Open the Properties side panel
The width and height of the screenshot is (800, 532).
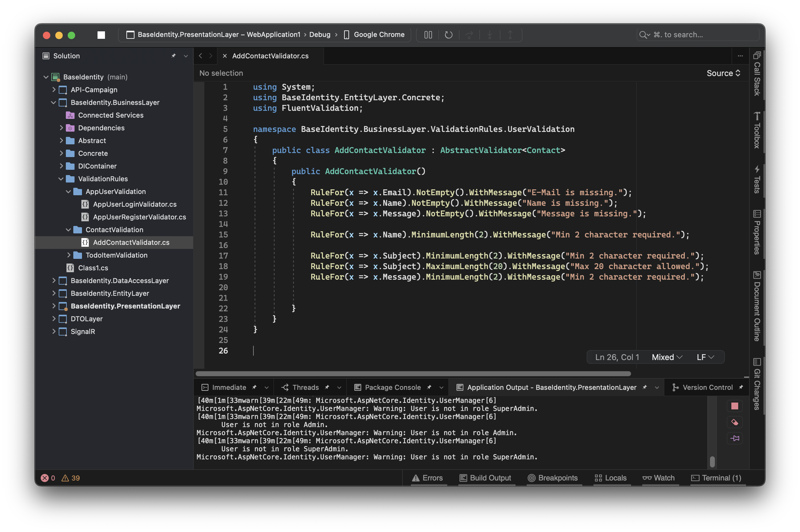point(757,232)
